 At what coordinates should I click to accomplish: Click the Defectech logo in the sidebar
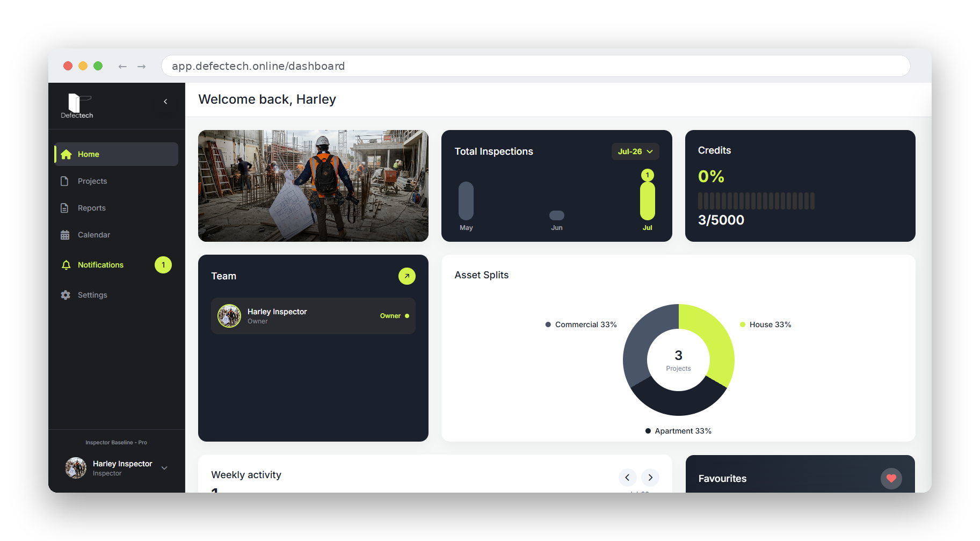(x=77, y=106)
